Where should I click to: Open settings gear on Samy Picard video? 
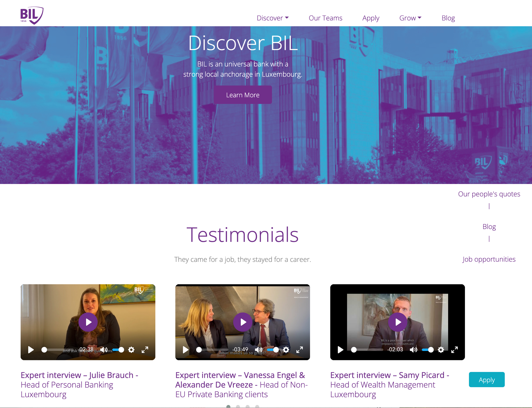(441, 350)
